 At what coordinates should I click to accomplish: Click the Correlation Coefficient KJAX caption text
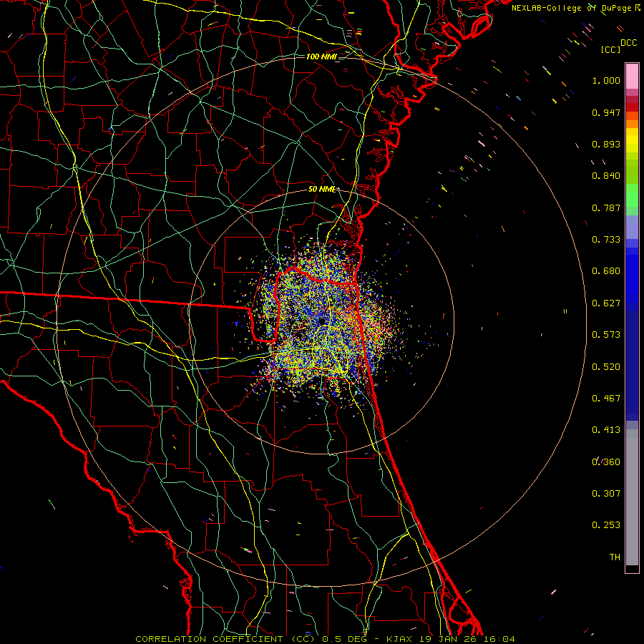(325, 639)
